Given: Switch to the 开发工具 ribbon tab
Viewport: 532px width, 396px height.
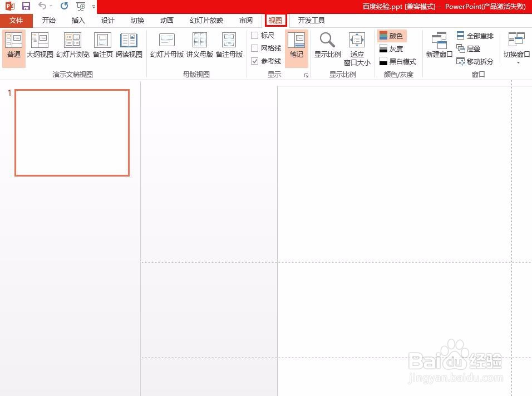Looking at the screenshot, I should click(x=311, y=20).
